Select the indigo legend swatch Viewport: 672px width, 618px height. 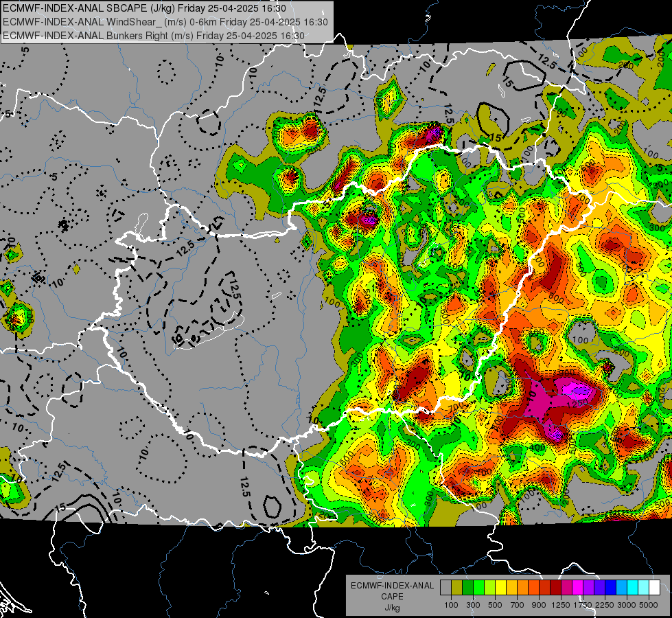[x=599, y=588]
